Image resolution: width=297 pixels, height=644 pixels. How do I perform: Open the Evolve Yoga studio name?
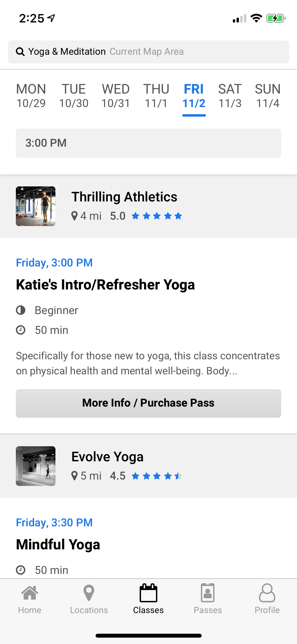pyautogui.click(x=107, y=457)
